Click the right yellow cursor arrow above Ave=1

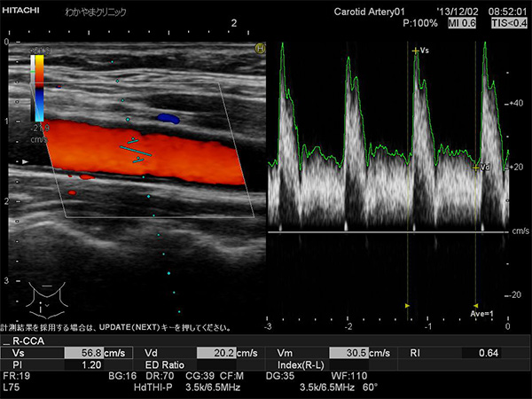[x=476, y=305]
